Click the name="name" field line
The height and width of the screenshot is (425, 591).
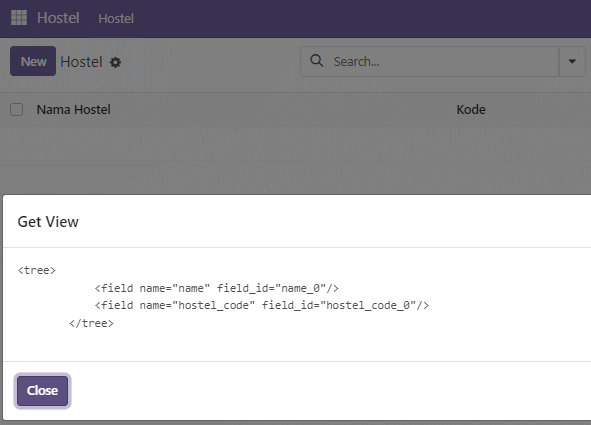(x=217, y=288)
